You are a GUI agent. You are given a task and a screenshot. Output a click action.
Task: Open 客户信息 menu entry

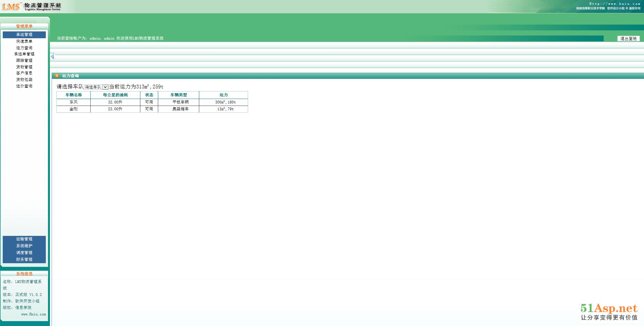(x=24, y=73)
